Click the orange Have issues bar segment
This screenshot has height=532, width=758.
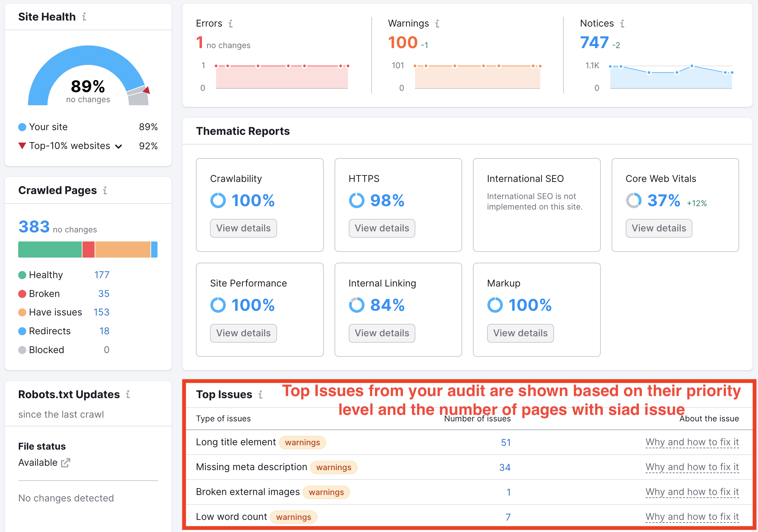click(x=123, y=250)
